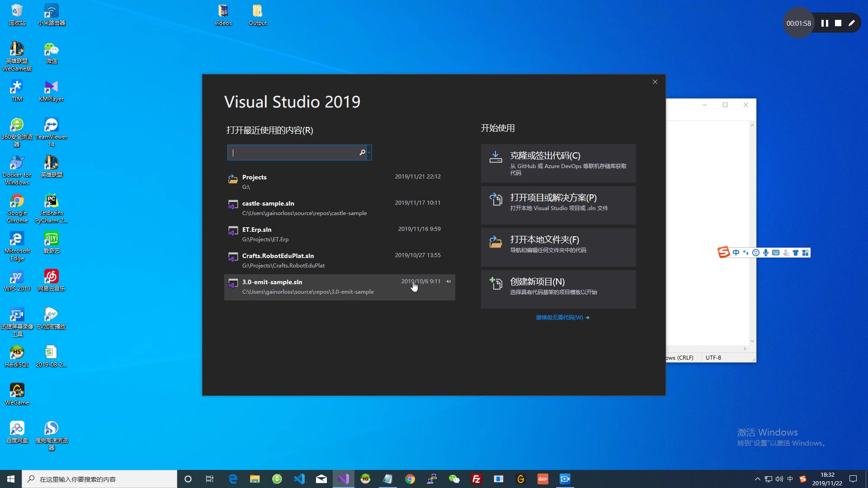Select JetBrains PyCharm desktop icon
868x488 pixels.
[x=52, y=208]
